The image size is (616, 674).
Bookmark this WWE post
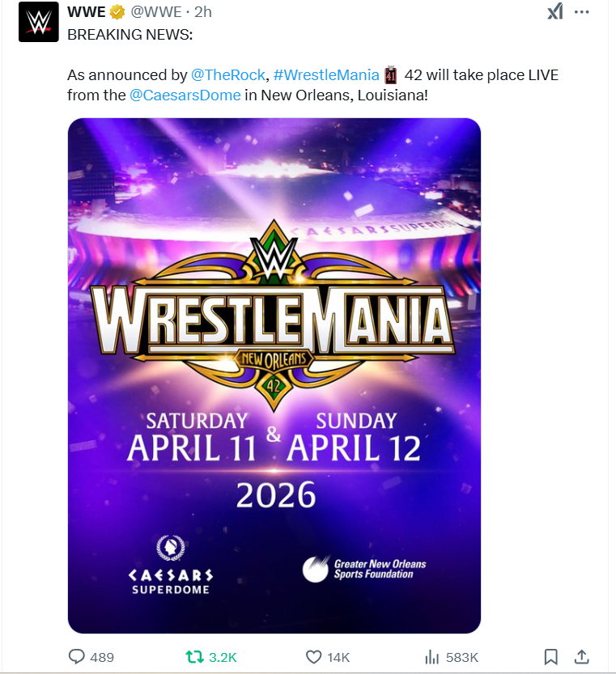coord(550,656)
